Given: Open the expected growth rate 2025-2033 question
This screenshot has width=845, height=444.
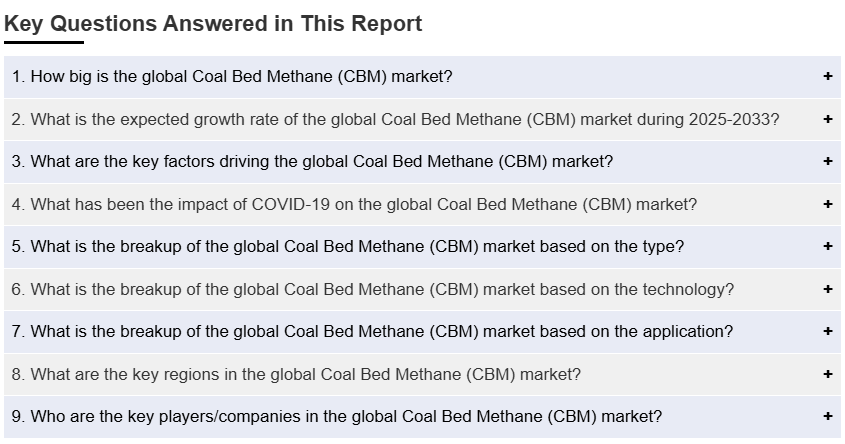Looking at the screenshot, I should pos(395,119).
